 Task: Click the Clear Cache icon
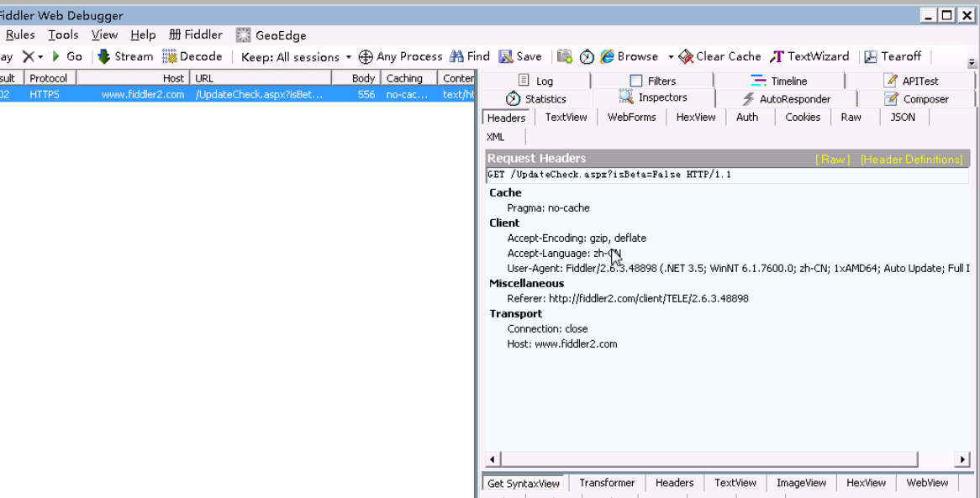(686, 56)
